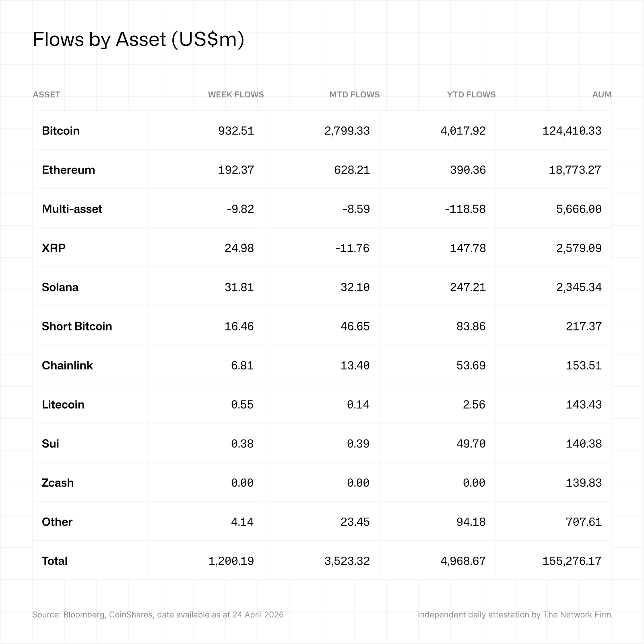Click the AUM column header

click(x=602, y=95)
